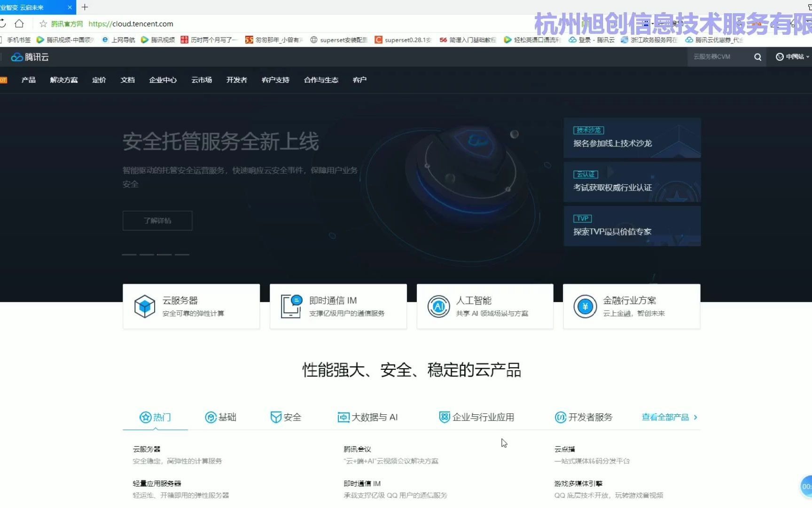Open the 合作与生态 menu item

321,80
